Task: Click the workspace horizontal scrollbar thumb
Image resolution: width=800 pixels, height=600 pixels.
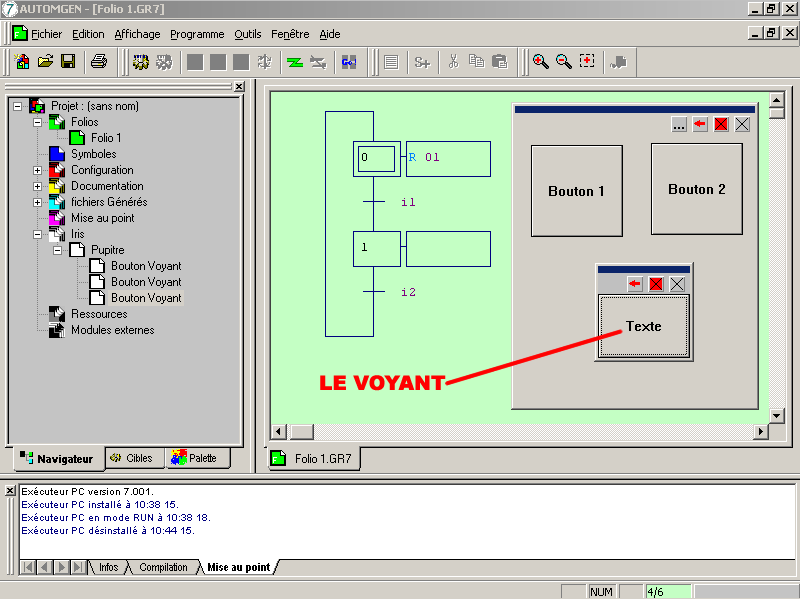Action: (x=301, y=431)
